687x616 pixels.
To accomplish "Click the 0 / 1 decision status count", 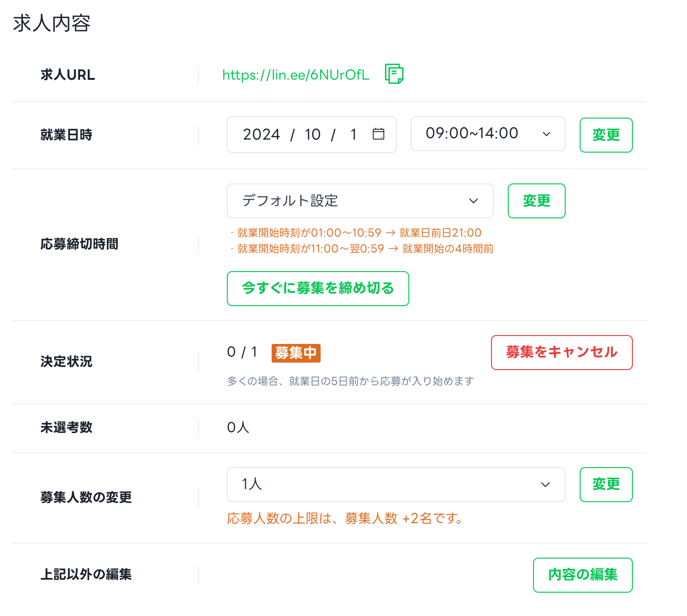I will 242,352.
